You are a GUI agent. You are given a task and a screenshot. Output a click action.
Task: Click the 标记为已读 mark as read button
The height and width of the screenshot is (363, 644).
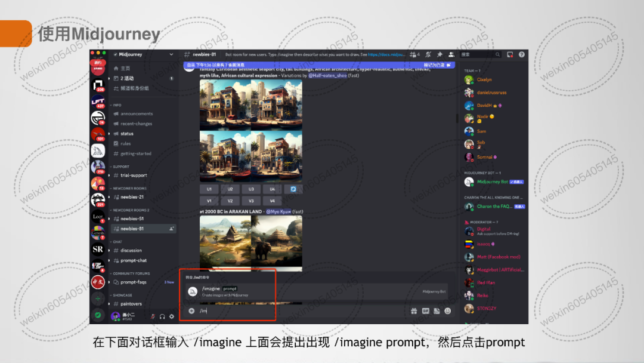pos(437,65)
